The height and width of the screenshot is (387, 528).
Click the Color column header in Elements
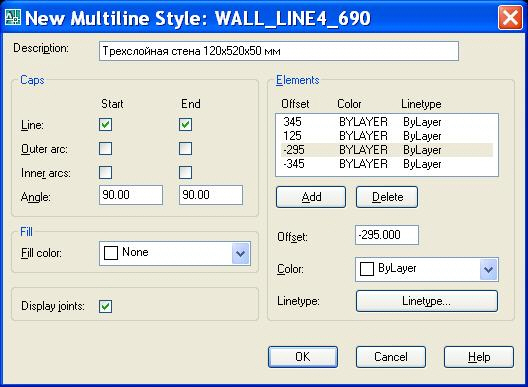tap(349, 104)
